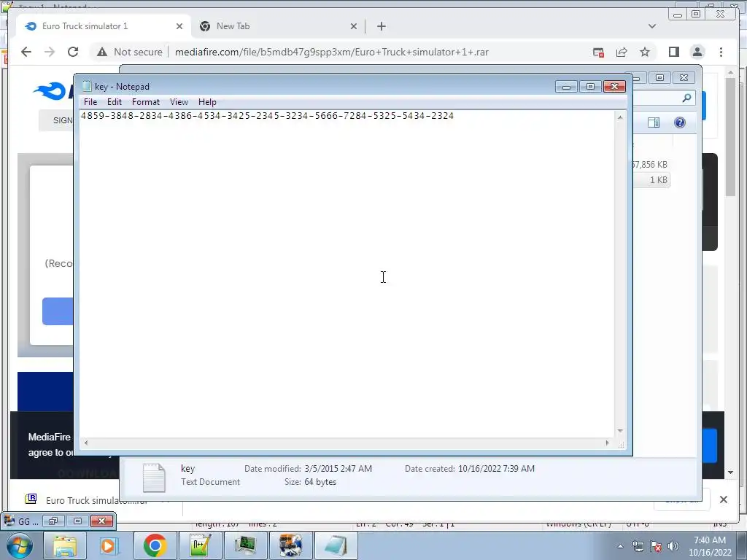This screenshot has width=747, height=560.
Task: Click the volume speaker tray icon
Action: pyautogui.click(x=673, y=546)
